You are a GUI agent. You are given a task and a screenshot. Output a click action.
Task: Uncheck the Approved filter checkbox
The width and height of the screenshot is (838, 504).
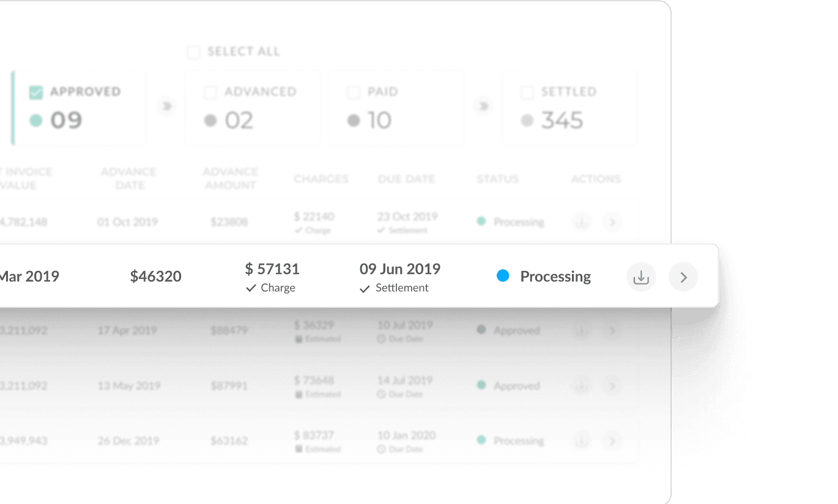tap(35, 92)
